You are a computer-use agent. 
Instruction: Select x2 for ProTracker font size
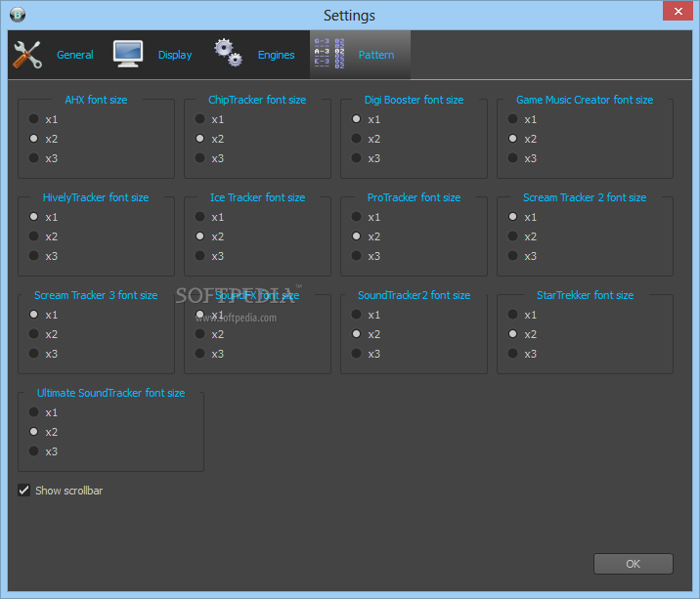click(x=356, y=236)
